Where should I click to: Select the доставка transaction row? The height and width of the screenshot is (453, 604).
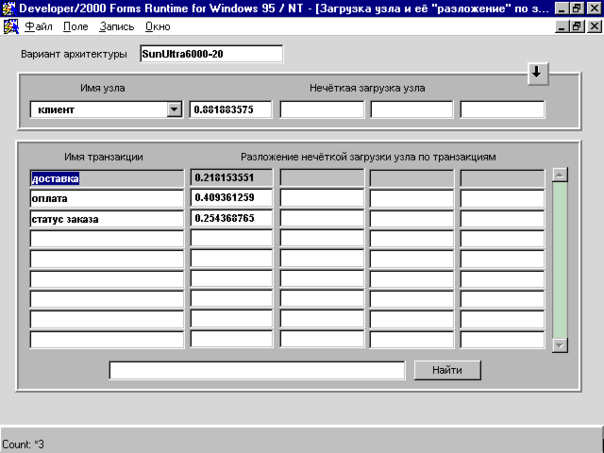(x=107, y=179)
